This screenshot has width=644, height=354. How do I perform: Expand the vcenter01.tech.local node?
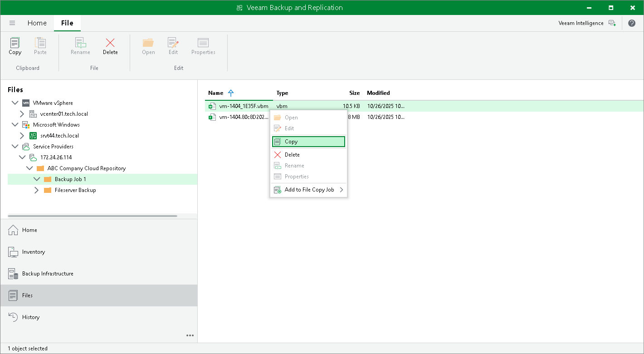click(x=22, y=114)
